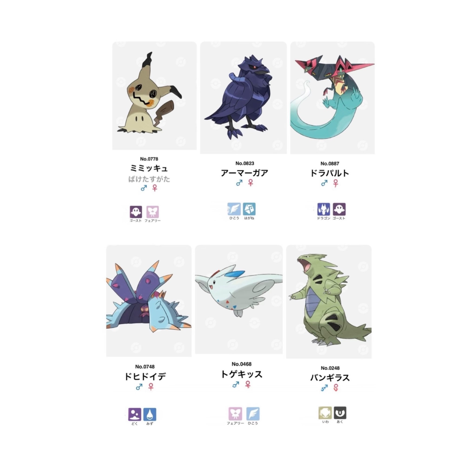
Task: Open the Dragapult artwork card
Action: [332, 98]
